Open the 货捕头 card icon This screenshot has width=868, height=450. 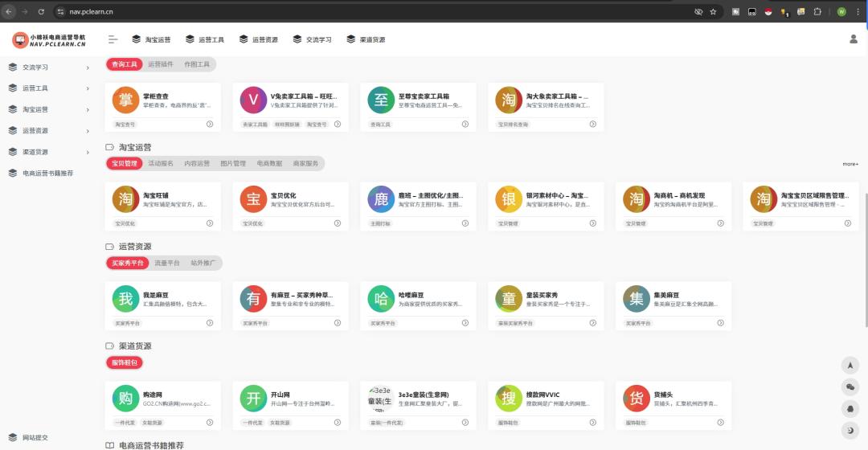637,399
